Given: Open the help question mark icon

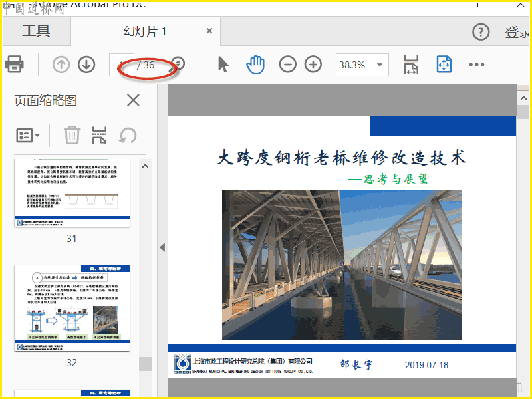Looking at the screenshot, I should tap(481, 32).
